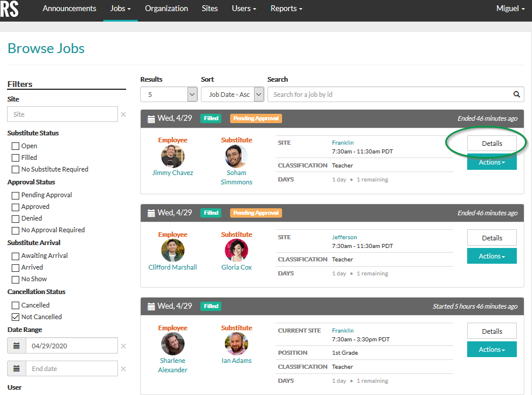Viewport: 532px width, 395px height.
Task: Open the Users navigation menu
Action: click(244, 9)
